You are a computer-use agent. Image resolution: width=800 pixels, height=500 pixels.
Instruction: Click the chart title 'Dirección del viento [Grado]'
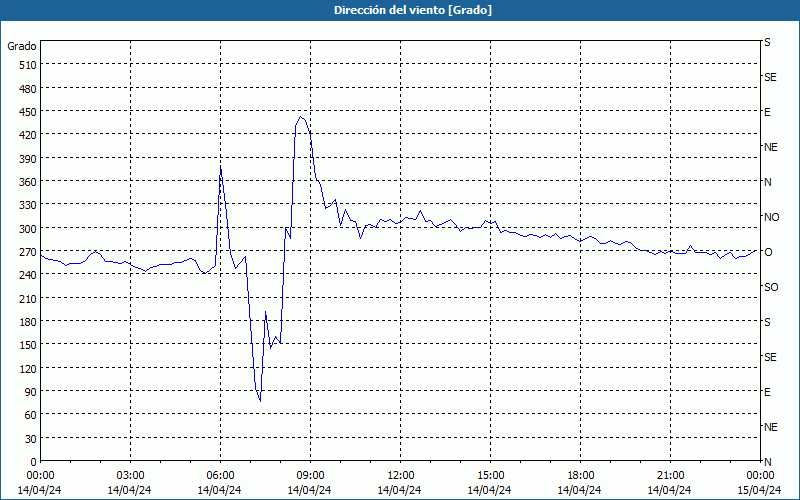pyautogui.click(x=413, y=10)
